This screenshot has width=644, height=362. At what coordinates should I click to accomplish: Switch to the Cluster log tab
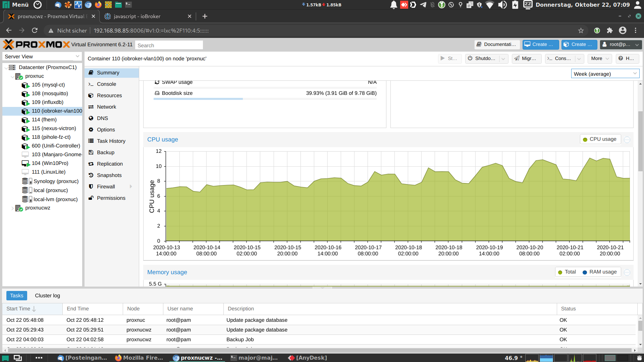47,296
